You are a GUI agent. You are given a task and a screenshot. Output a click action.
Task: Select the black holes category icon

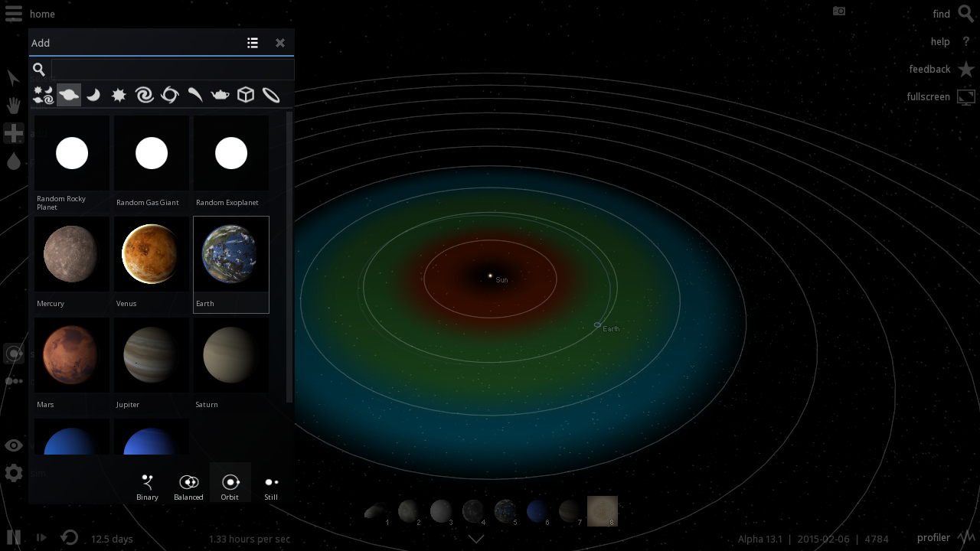pos(170,95)
